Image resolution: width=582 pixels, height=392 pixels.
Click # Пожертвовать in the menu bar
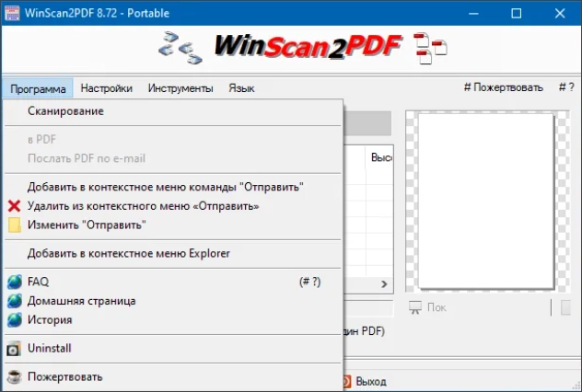[x=504, y=87]
